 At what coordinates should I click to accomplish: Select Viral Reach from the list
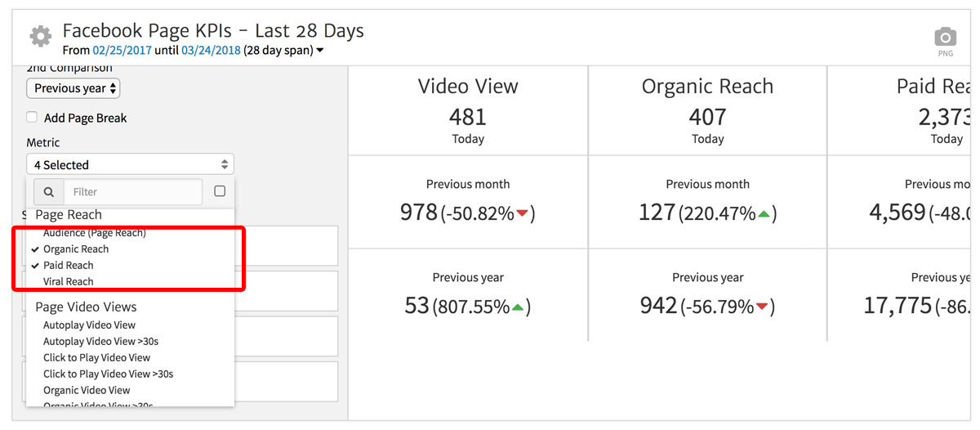point(69,282)
